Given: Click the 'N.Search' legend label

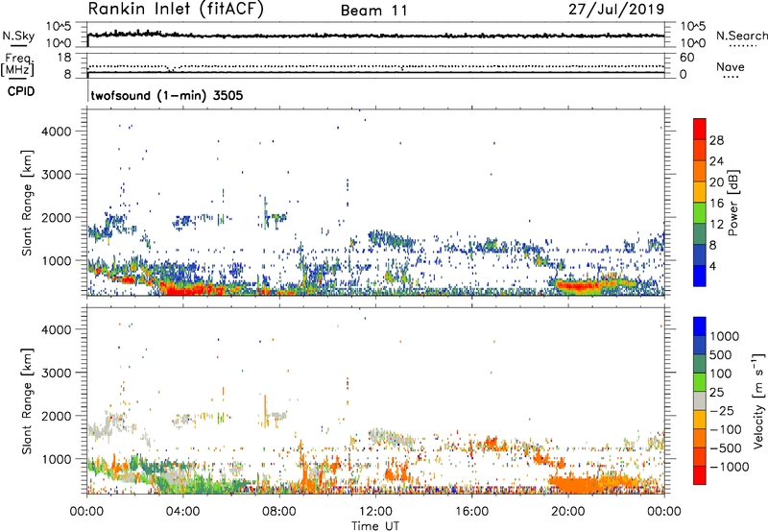Looking at the screenshot, I should pos(741,36).
